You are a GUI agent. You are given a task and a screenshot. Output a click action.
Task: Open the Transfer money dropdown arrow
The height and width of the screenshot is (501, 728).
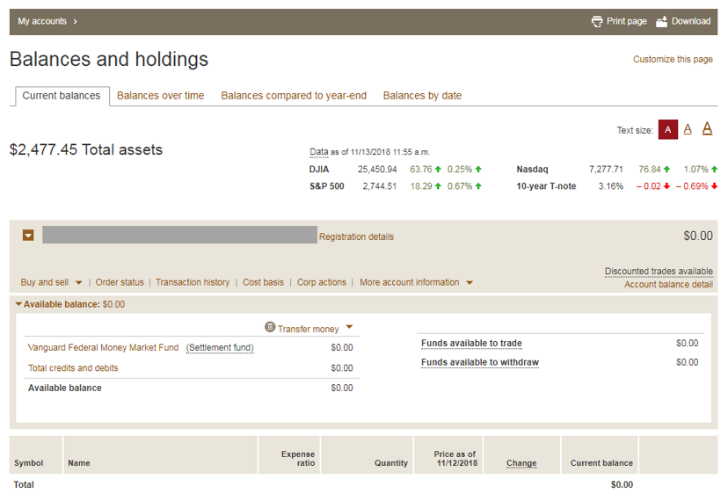click(350, 327)
